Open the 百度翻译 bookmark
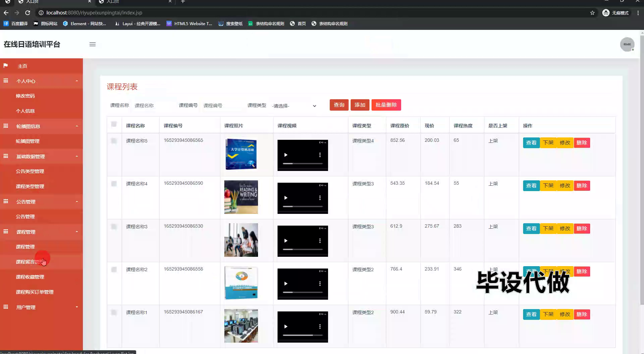Image resolution: width=644 pixels, height=354 pixels. [x=16, y=23]
